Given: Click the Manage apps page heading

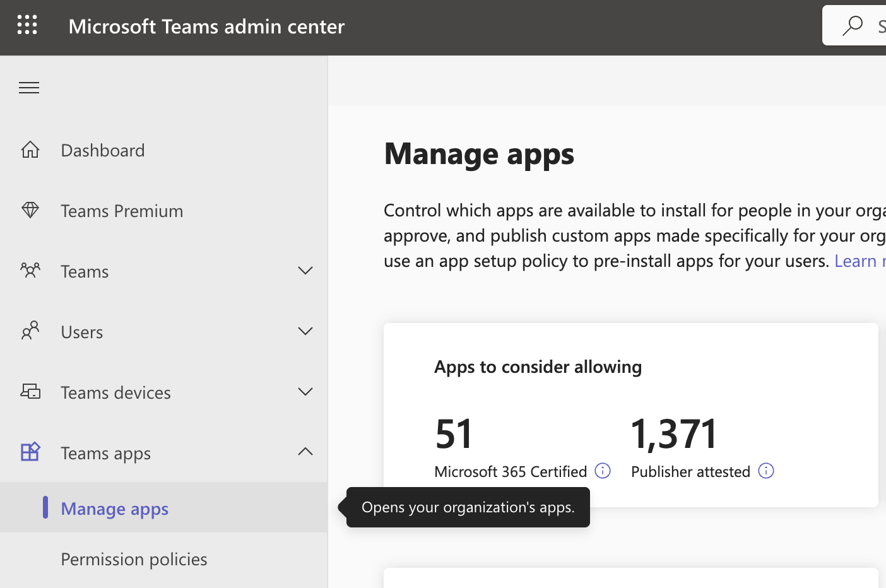Looking at the screenshot, I should coord(479,154).
